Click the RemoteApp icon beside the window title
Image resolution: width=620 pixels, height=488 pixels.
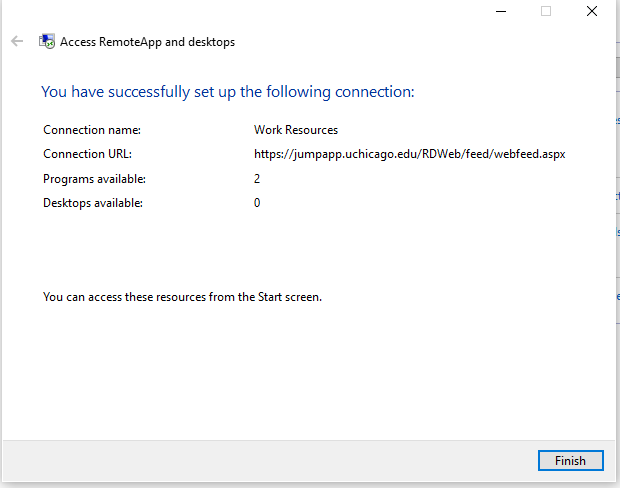pos(47,42)
